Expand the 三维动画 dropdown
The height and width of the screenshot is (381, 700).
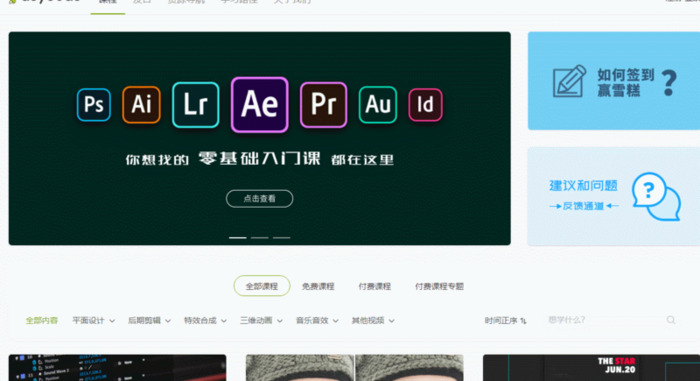(x=261, y=320)
